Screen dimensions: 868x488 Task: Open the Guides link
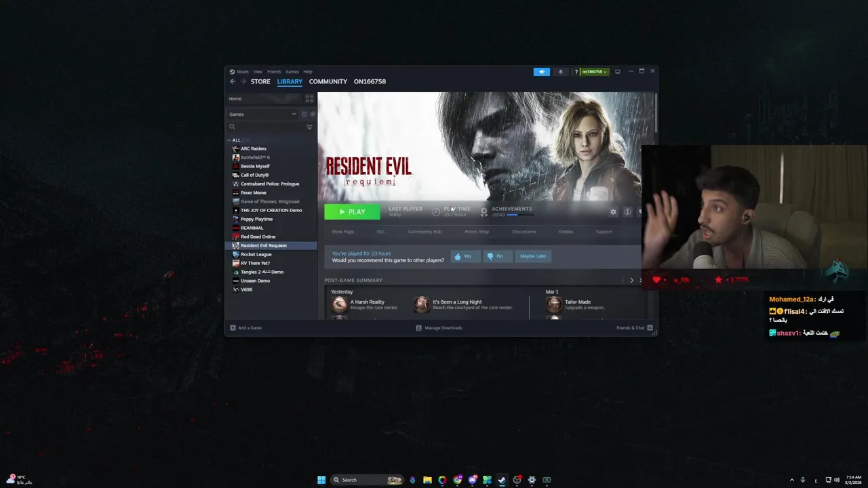566,232
